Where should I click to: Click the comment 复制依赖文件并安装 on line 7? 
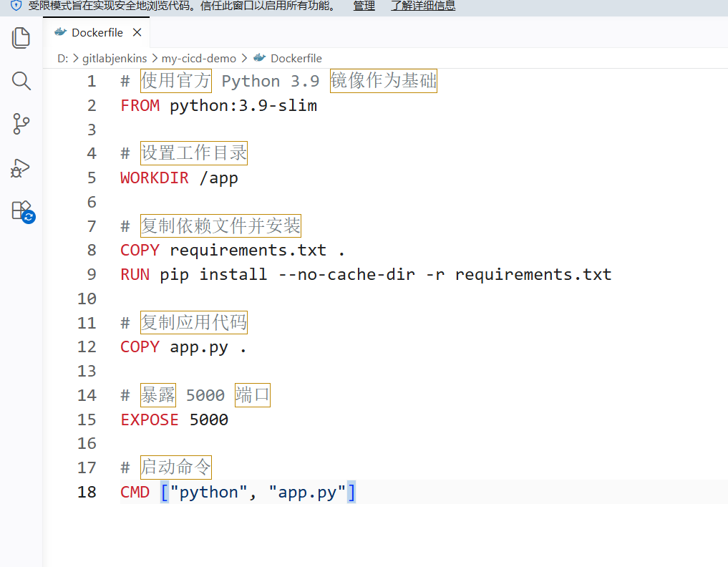(221, 226)
